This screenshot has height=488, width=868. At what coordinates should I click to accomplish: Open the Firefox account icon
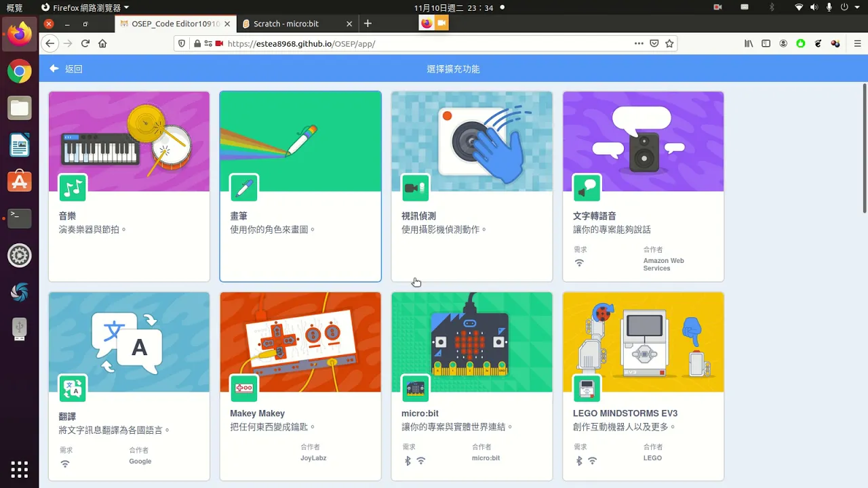point(783,43)
